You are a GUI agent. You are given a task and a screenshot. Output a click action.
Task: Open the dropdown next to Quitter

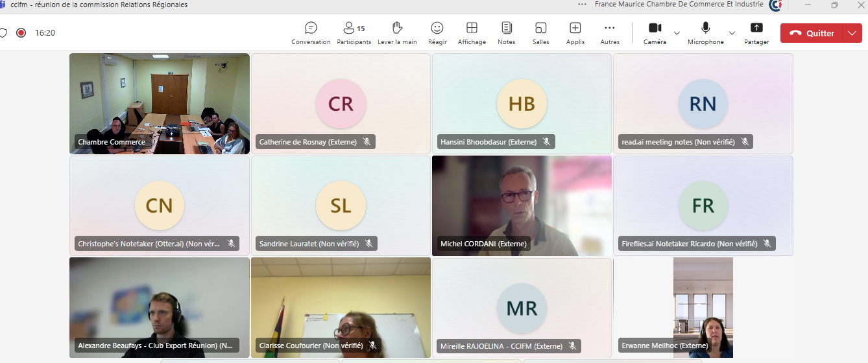tap(852, 33)
